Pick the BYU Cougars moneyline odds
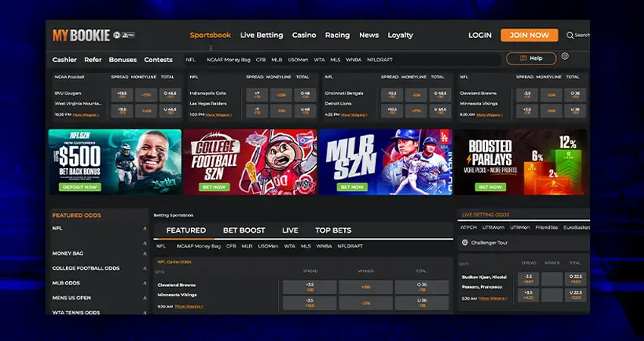 [146, 95]
